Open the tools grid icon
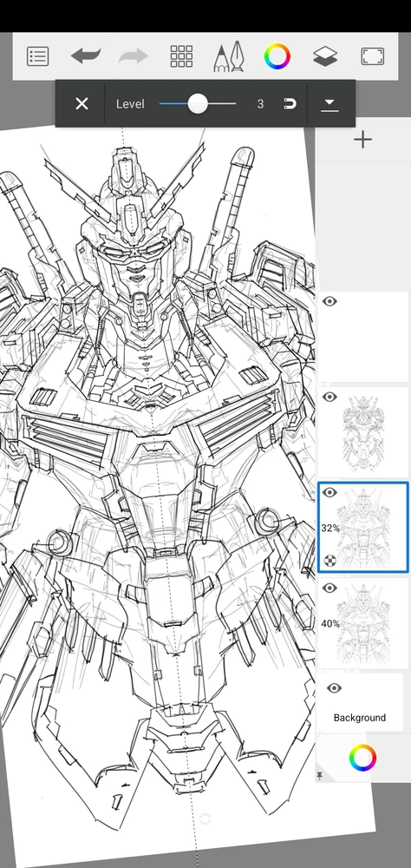Viewport: 411px width, 868px height. pyautogui.click(x=181, y=56)
